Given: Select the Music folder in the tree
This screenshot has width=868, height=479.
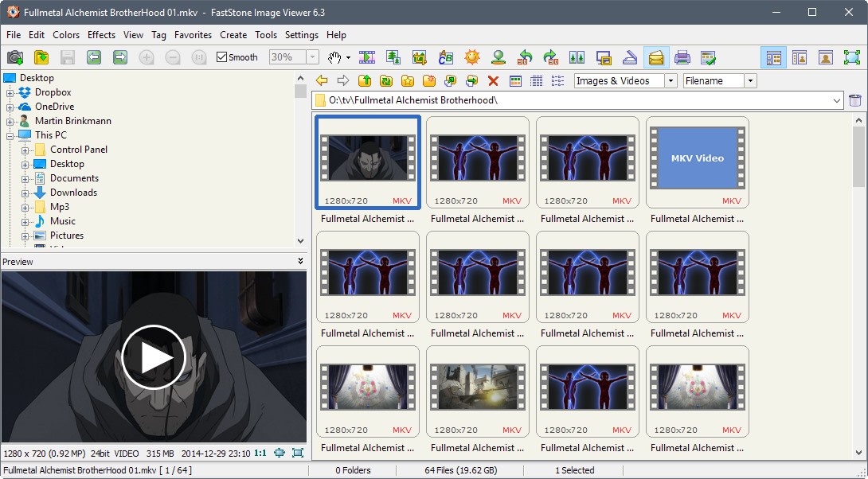Looking at the screenshot, I should [x=63, y=220].
